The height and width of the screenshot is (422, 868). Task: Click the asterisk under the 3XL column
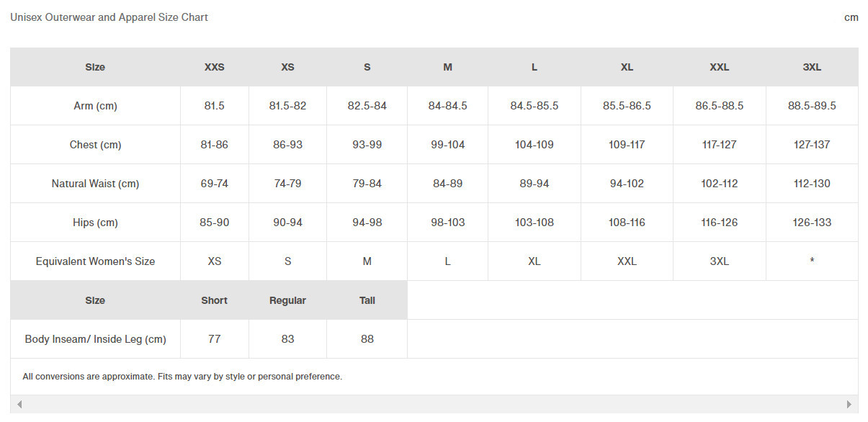pyautogui.click(x=812, y=261)
